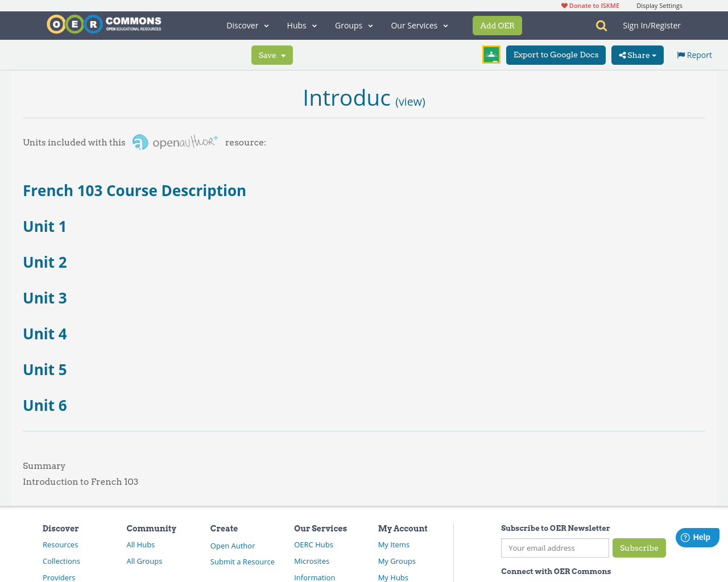Click the newsletter email address field
This screenshot has height=582, width=728.
point(555,548)
